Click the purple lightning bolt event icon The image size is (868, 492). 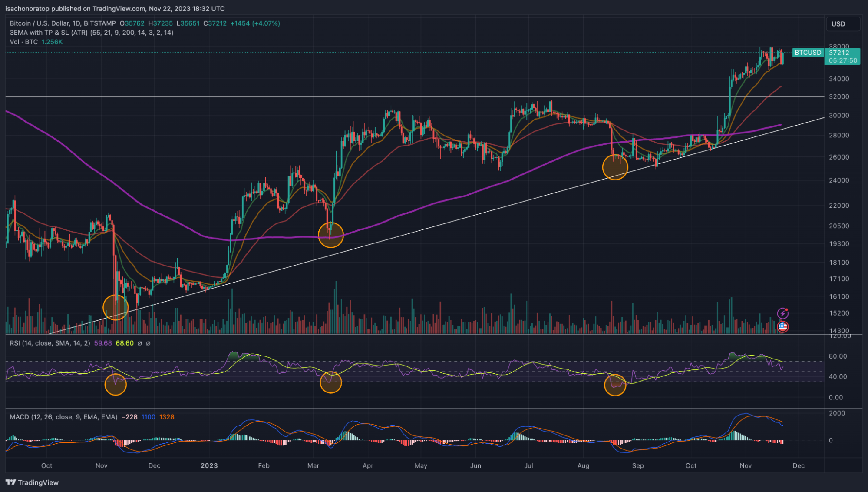tap(782, 313)
